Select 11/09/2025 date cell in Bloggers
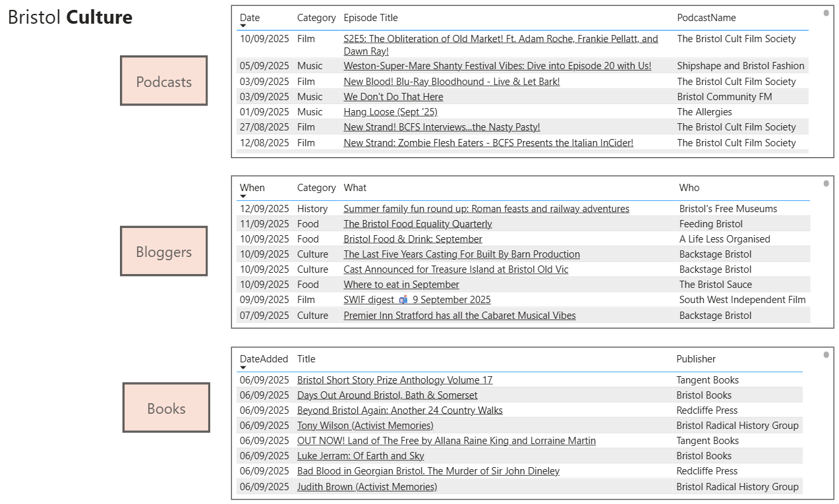 (264, 224)
